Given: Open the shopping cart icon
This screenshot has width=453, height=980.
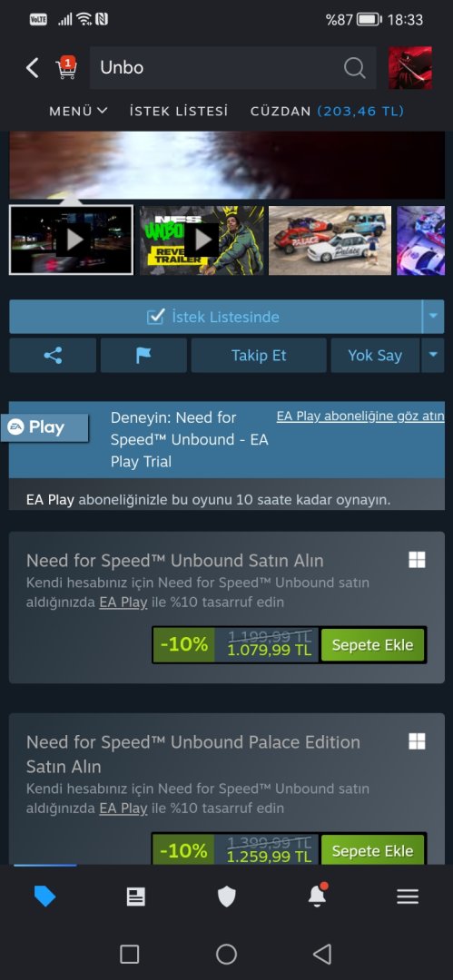Looking at the screenshot, I should (65, 67).
